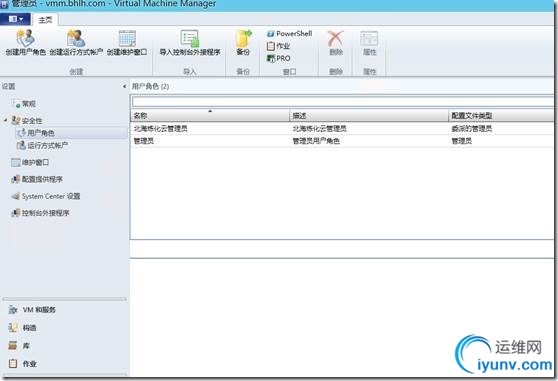Click the 库 workspace icon
The image size is (558, 381).
point(13,346)
